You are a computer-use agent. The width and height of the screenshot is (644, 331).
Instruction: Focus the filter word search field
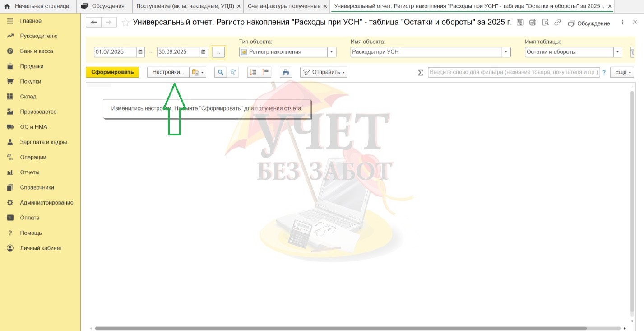pyautogui.click(x=514, y=72)
